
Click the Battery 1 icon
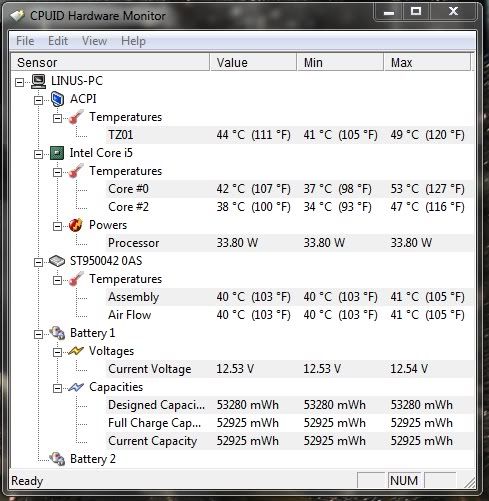click(x=57, y=333)
